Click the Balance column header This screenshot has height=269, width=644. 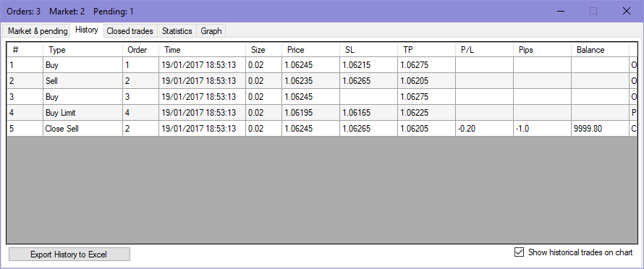(600, 50)
